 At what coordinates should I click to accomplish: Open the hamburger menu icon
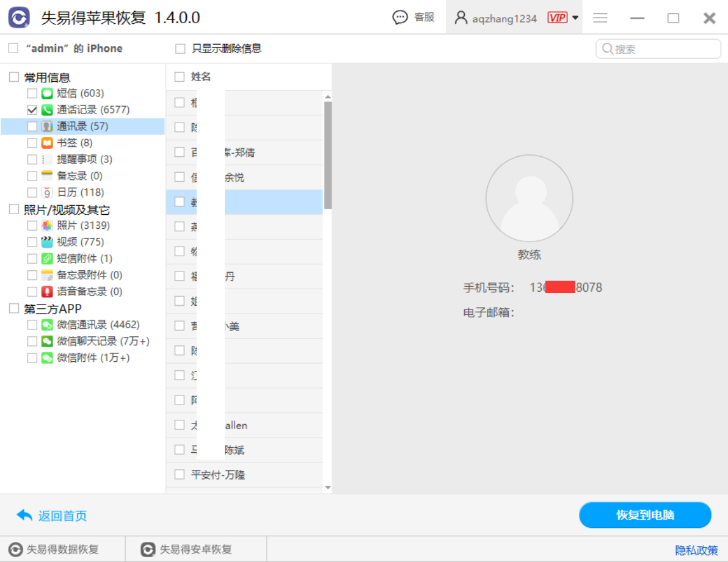coord(600,18)
